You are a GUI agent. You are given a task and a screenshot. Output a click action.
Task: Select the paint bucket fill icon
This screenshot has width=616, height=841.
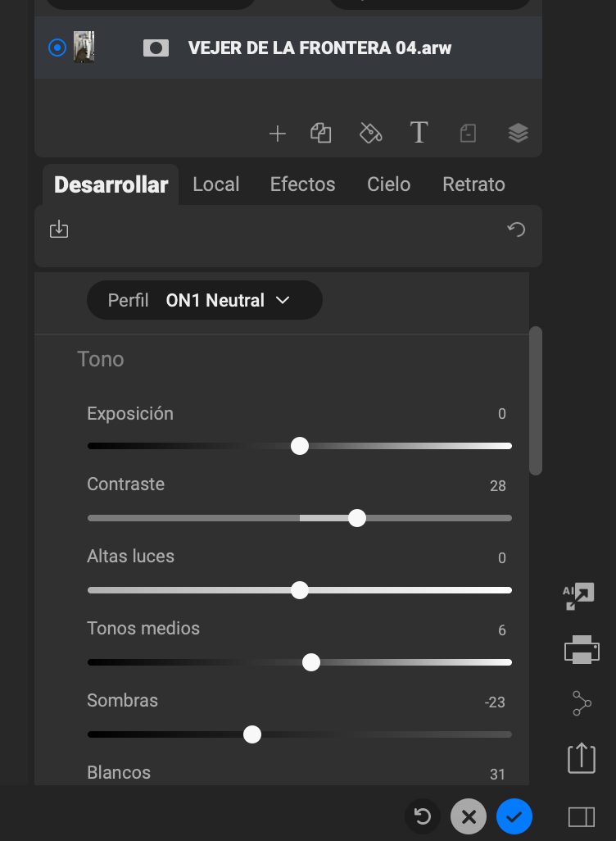371,133
